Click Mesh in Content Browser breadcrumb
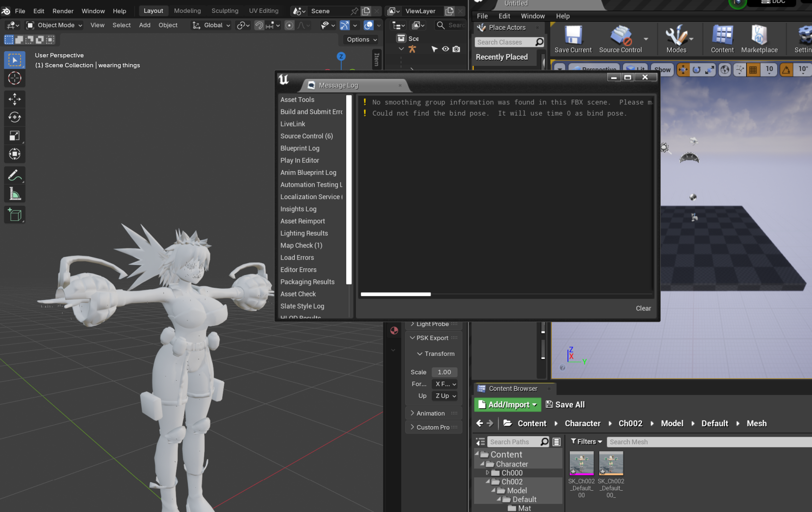Screen dimensions: 812x512 pos(757,423)
